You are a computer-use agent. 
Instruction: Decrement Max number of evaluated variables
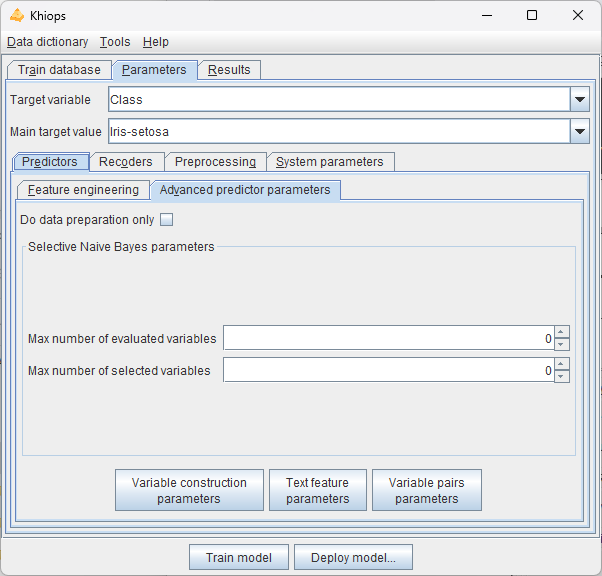point(561,344)
